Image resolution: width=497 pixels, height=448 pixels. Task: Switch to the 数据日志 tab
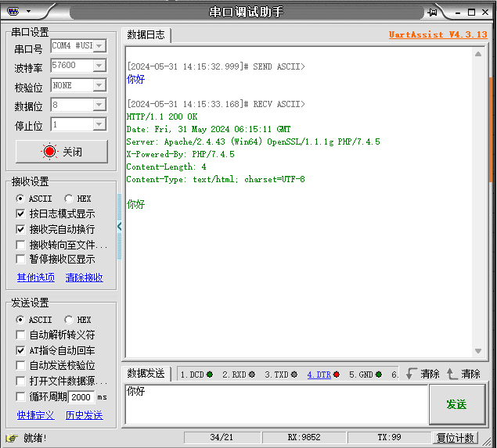[146, 35]
